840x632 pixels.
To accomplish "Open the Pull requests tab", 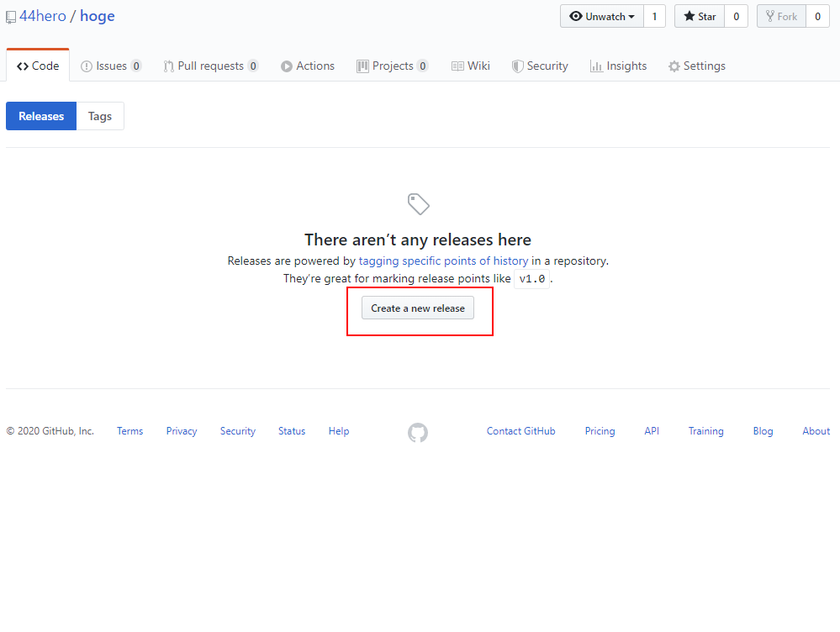I will click(x=211, y=66).
